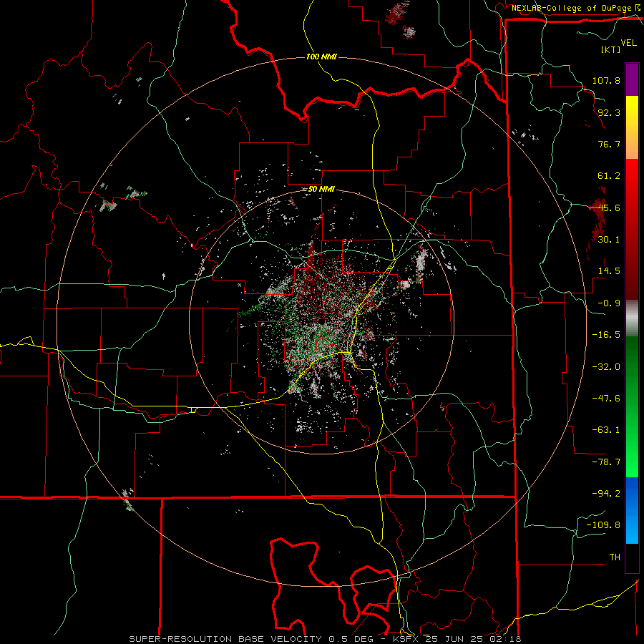Pick the blue segment of the color bar
This screenshot has height=644, width=644.
coord(632,510)
